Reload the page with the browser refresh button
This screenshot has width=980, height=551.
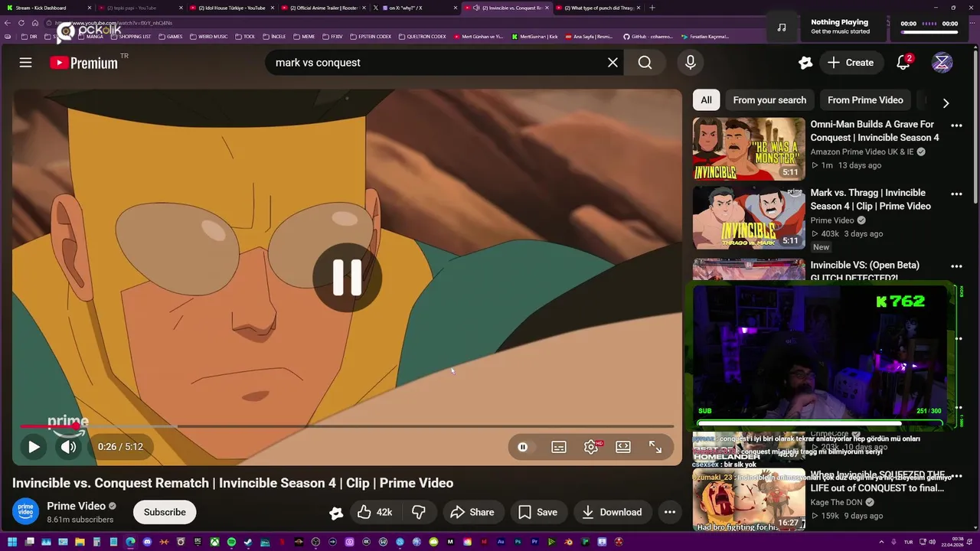pos(21,23)
